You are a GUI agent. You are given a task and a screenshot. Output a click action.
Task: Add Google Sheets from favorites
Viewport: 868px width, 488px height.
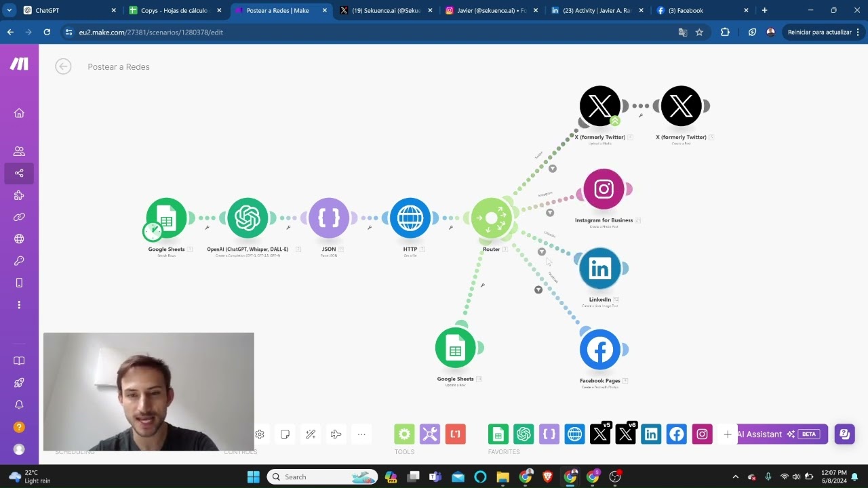(x=498, y=434)
